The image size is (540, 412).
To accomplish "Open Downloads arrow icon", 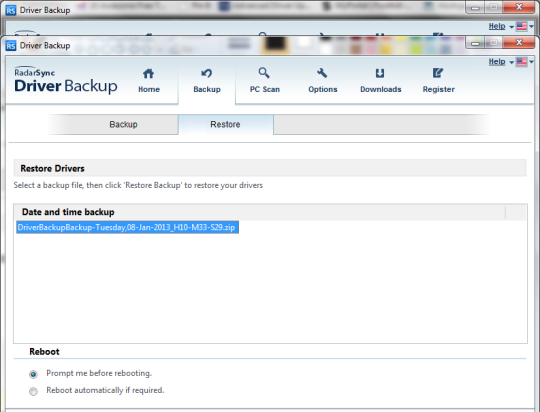I will point(380,73).
